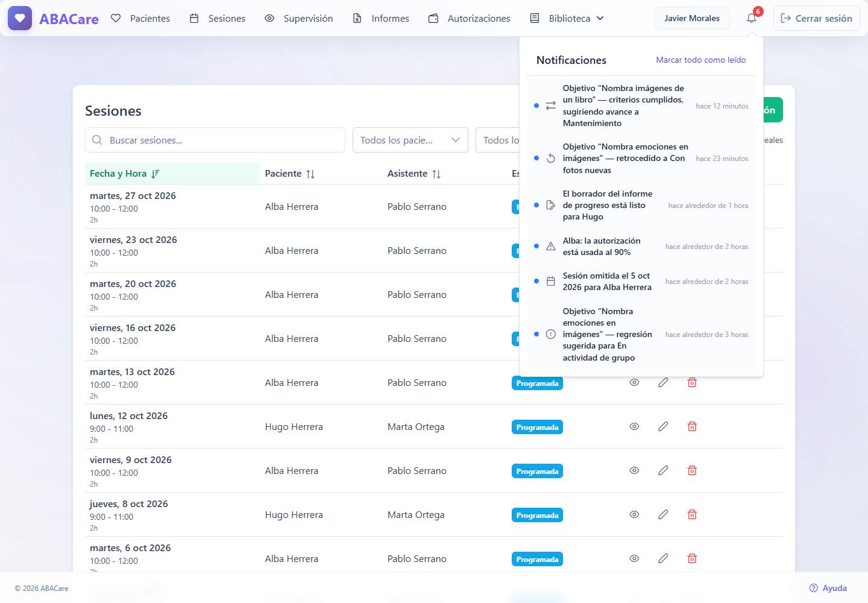View the viernes 9 oct 2026 session
The image size is (868, 603).
[x=634, y=470]
